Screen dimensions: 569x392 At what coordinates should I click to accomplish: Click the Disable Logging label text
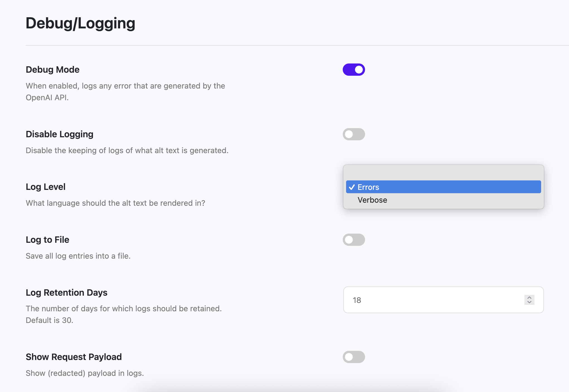[x=59, y=134]
